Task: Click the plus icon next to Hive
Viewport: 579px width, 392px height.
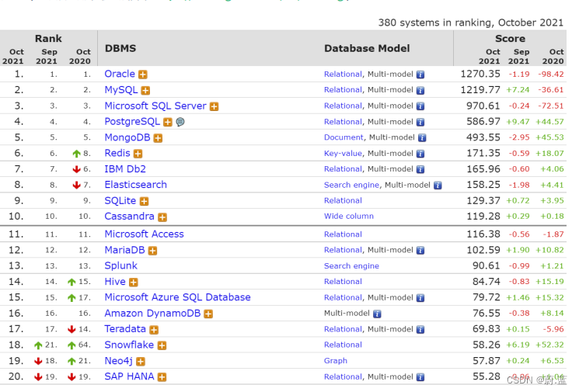Action: point(134,283)
